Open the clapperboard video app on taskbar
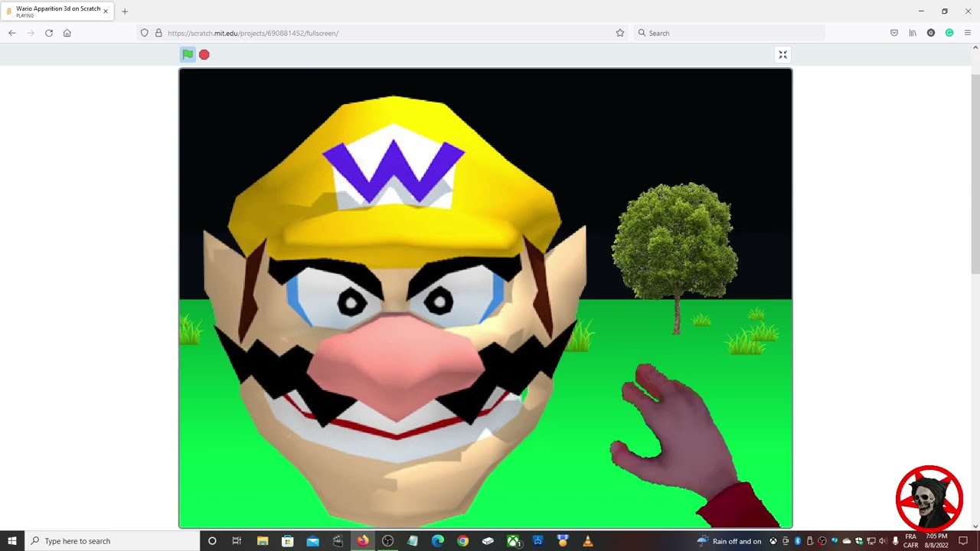The width and height of the screenshot is (980, 551). point(338,541)
